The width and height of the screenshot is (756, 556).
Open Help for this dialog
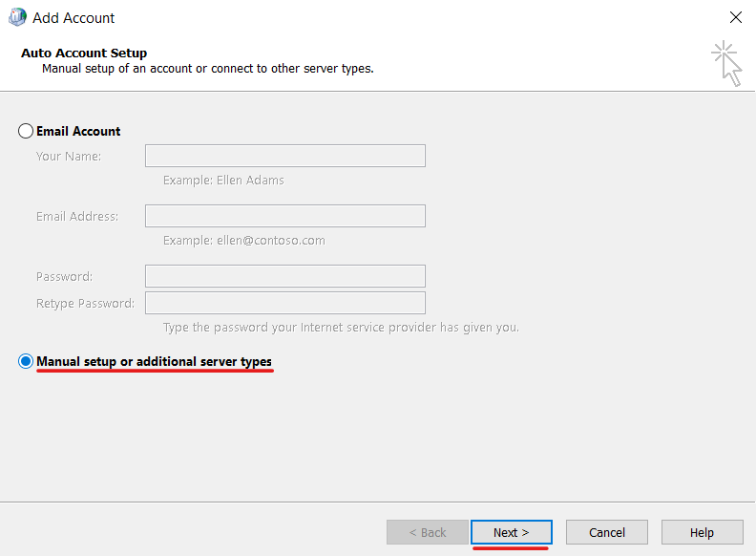[702, 532]
